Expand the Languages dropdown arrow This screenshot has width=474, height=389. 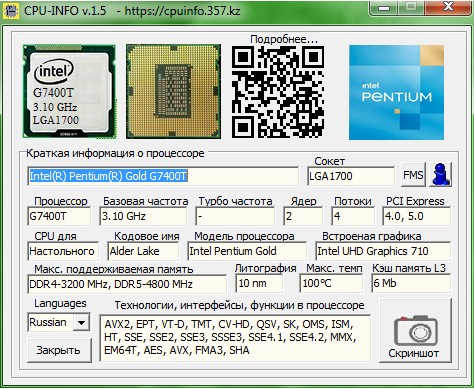81,322
